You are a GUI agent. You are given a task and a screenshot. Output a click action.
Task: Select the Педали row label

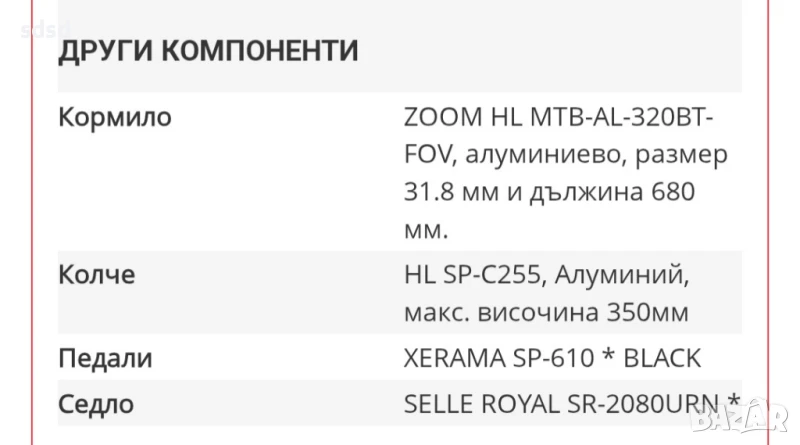coord(105,358)
